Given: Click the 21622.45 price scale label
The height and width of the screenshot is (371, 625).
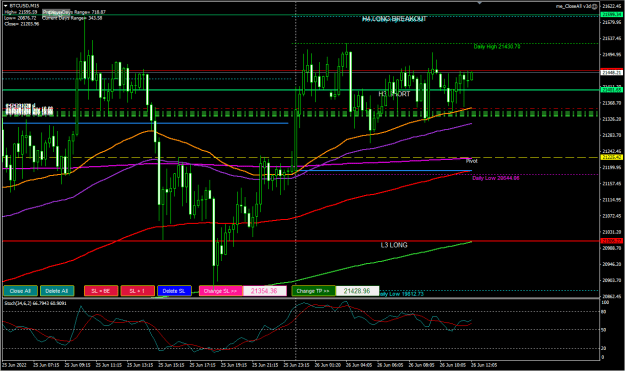Looking at the screenshot, I should coord(611,6).
